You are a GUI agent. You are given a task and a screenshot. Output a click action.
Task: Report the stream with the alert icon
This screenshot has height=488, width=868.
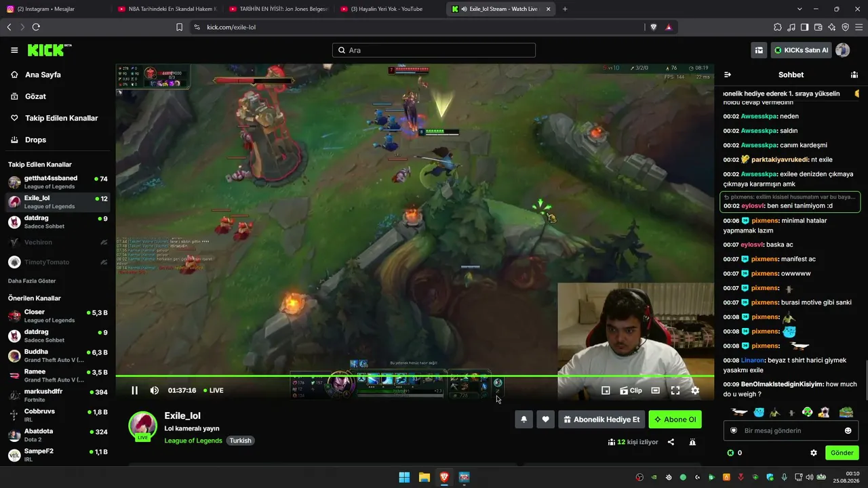click(x=692, y=442)
